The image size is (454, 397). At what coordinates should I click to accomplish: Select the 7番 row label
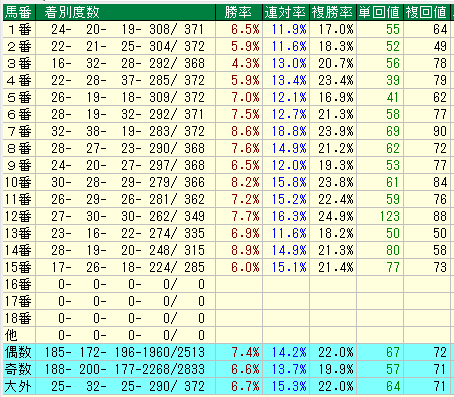[19, 132]
